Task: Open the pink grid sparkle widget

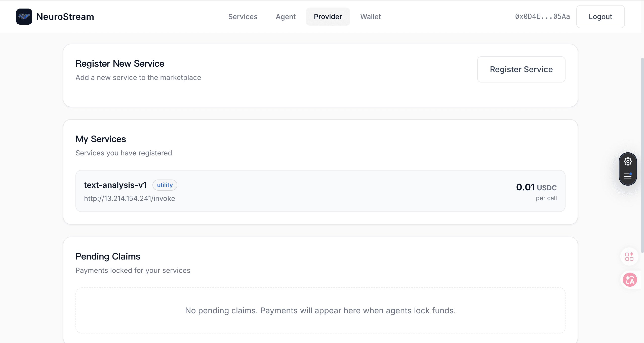Action: click(x=629, y=256)
